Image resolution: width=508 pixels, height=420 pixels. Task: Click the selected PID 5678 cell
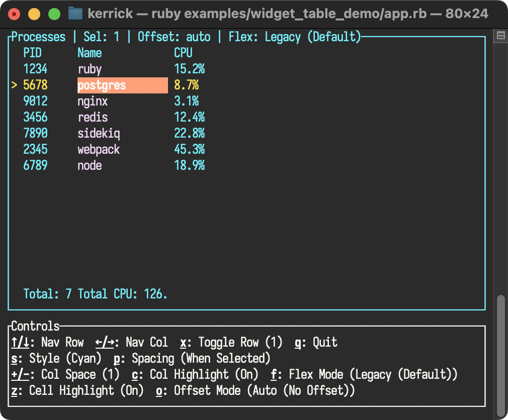[x=35, y=85]
